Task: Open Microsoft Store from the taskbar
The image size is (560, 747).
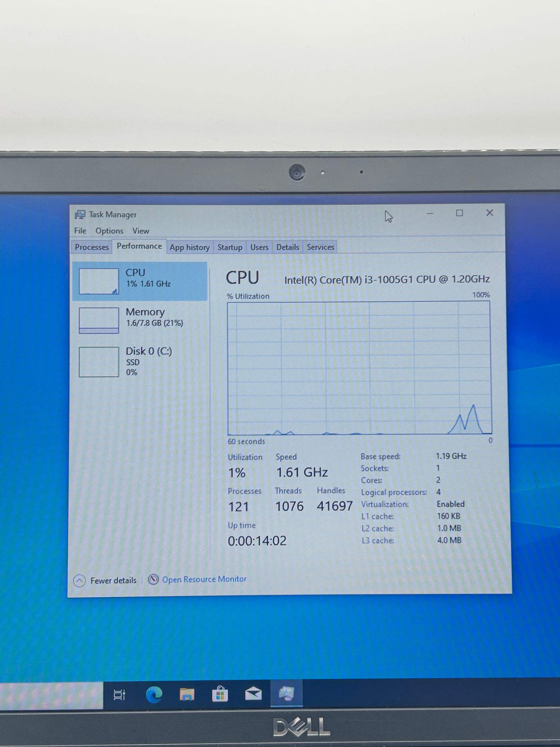Action: tap(220, 695)
